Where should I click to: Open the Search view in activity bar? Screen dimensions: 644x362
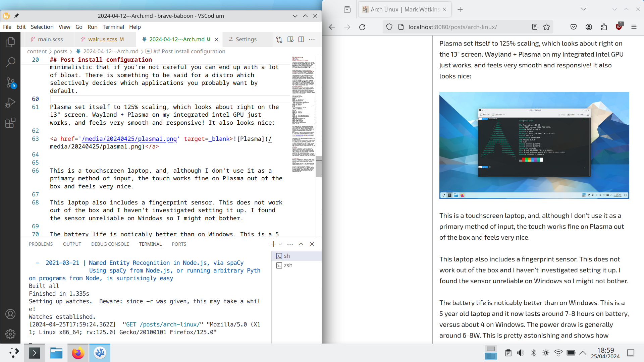10,62
